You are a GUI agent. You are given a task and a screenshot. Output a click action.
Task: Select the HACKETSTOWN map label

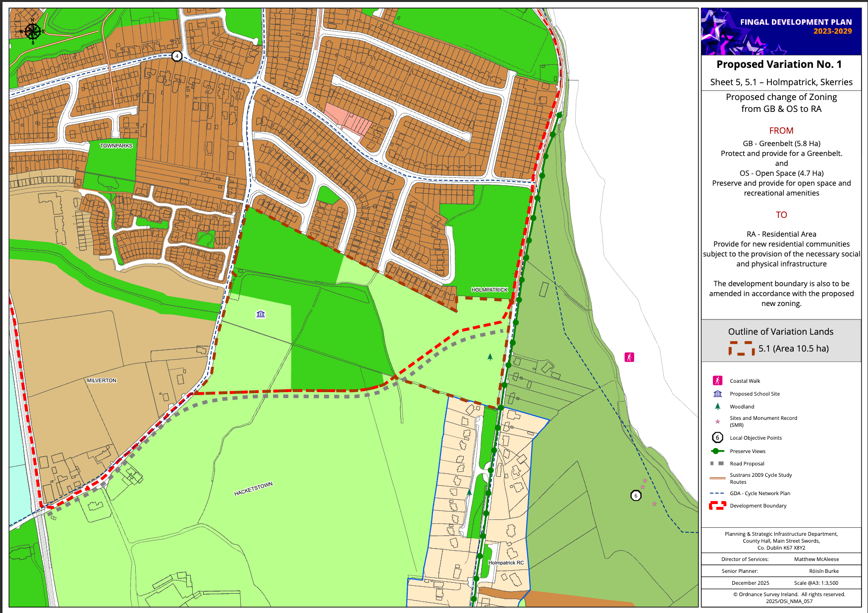(253, 489)
